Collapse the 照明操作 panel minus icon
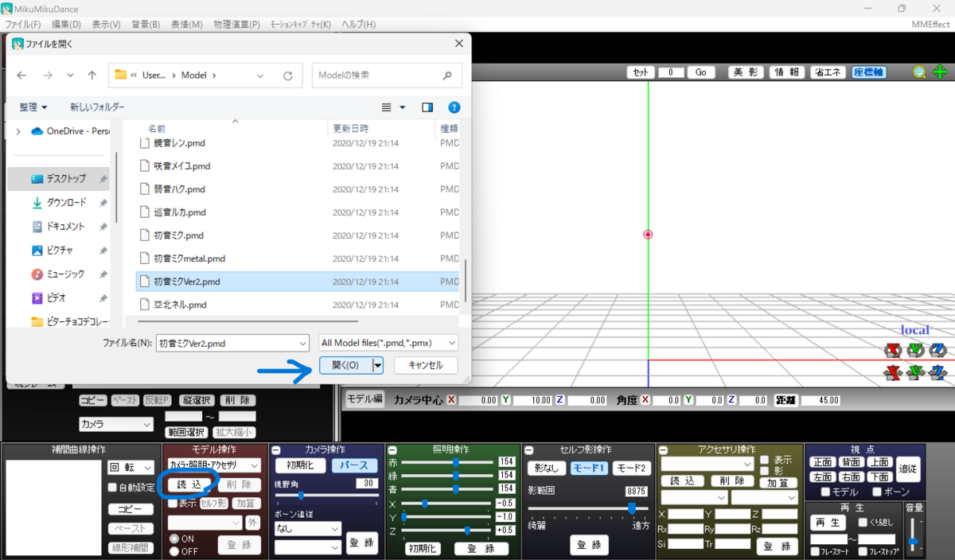Screen dimensions: 955x560 click(x=392, y=450)
